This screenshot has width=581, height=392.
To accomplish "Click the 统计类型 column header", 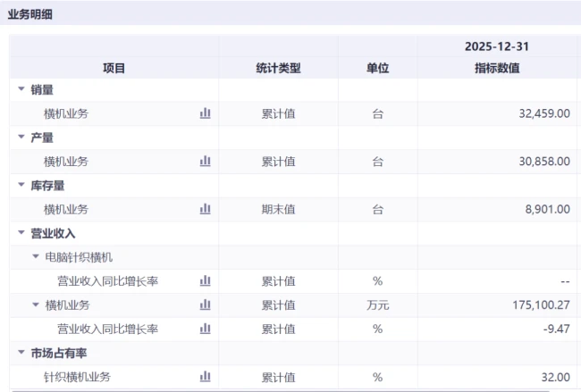I will pos(278,68).
